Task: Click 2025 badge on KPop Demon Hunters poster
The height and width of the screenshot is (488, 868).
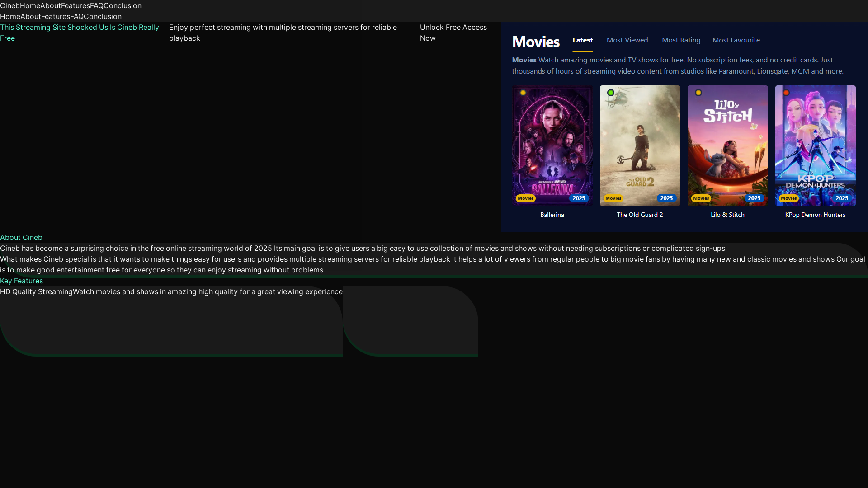Action: [x=842, y=198]
